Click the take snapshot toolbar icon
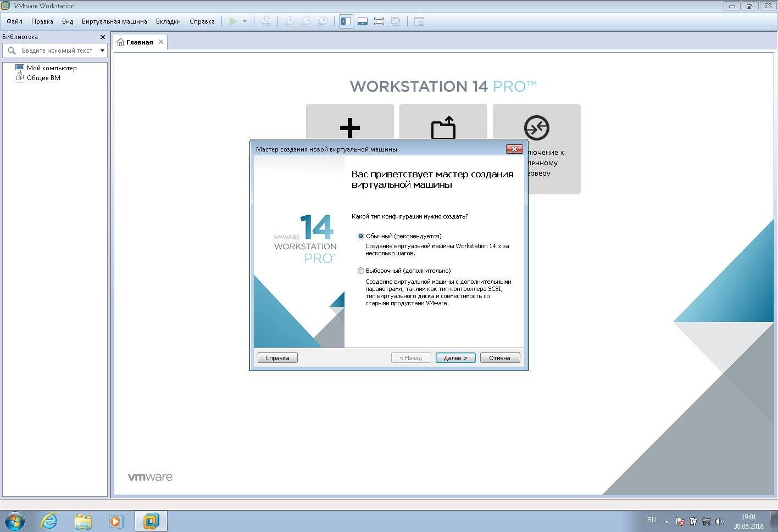The width and height of the screenshot is (778, 532). (x=290, y=21)
